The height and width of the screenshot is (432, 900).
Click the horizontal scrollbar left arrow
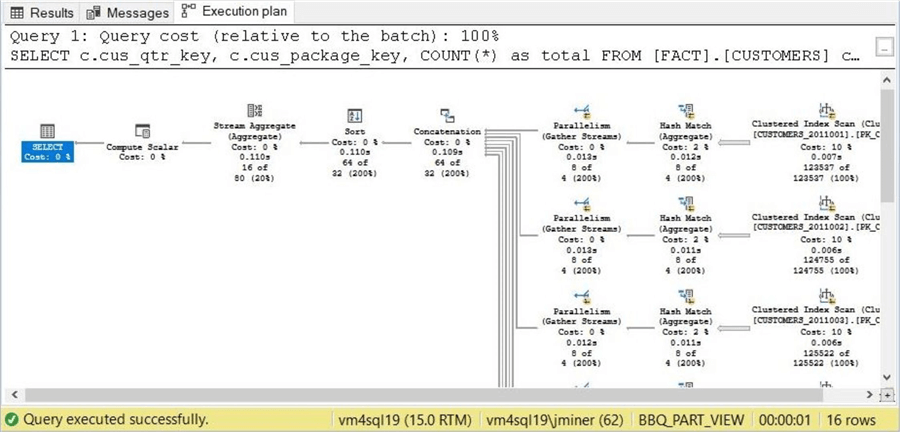(x=13, y=395)
